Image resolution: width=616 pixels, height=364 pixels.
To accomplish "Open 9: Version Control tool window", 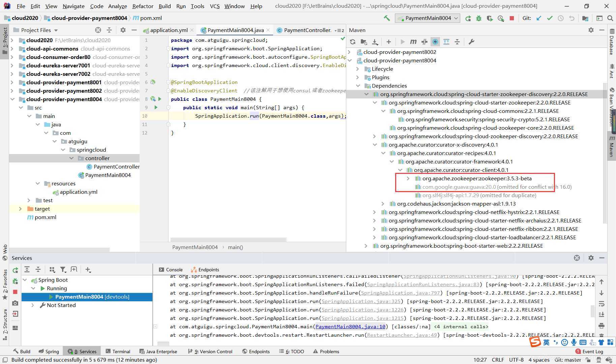I will pyautogui.click(x=210, y=351).
